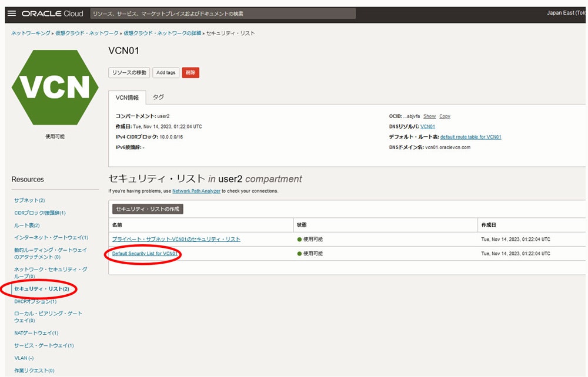The image size is (588, 377).
Task: Copy the OCID value
Action: (x=445, y=116)
